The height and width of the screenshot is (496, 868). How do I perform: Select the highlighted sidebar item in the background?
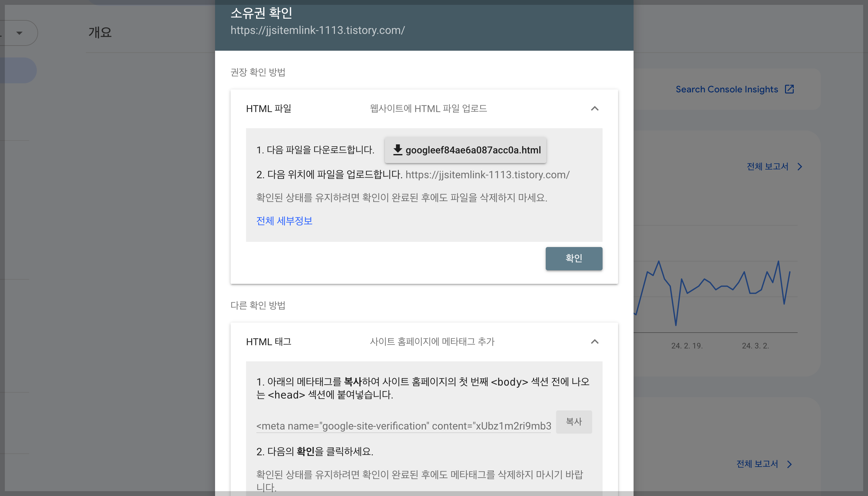pos(18,70)
